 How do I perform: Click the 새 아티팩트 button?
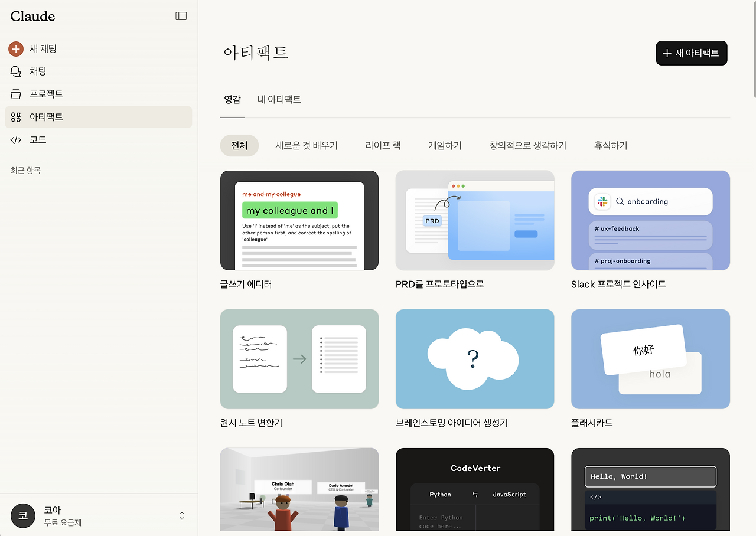click(x=692, y=53)
